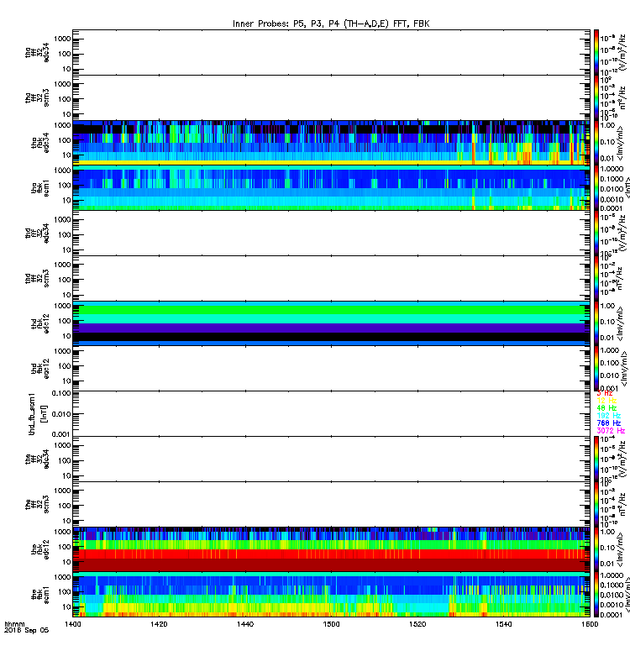Click the '2016 Sep 06' date label
Screen dimensions: 630x672
[26, 631]
